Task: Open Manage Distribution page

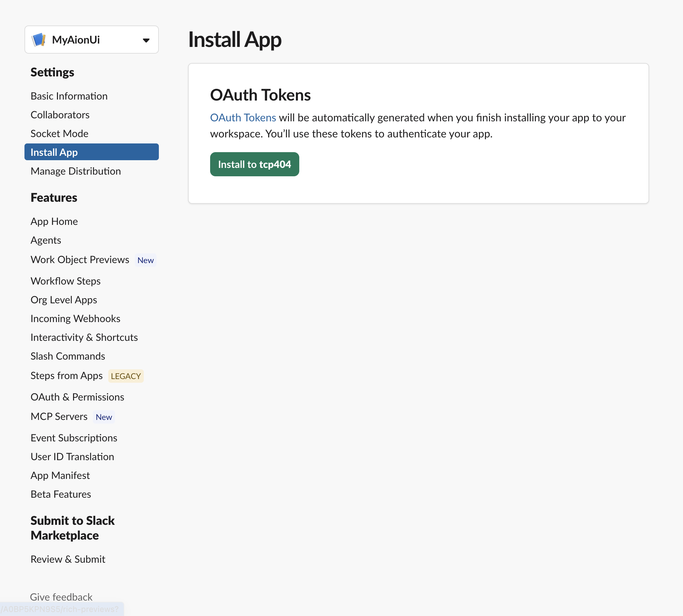Action: pyautogui.click(x=75, y=171)
